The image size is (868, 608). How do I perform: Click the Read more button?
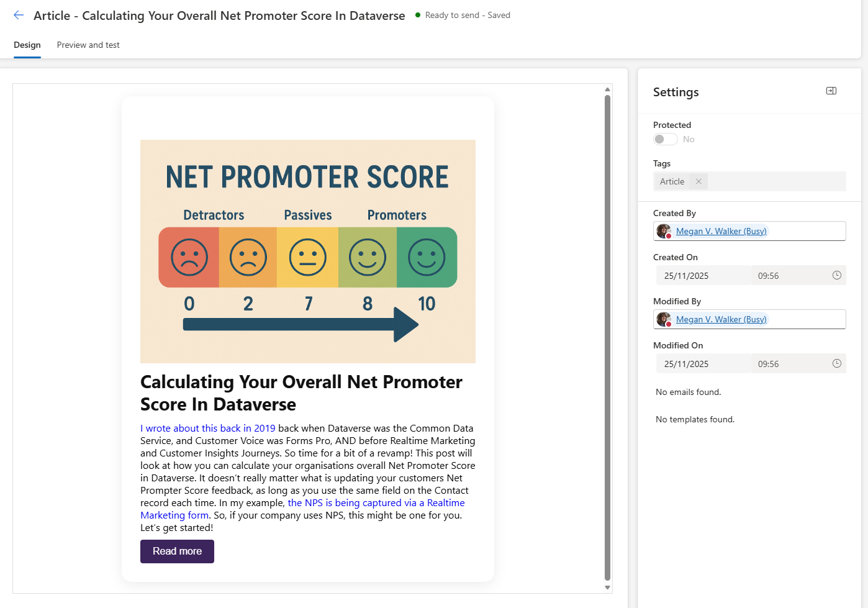point(177,551)
